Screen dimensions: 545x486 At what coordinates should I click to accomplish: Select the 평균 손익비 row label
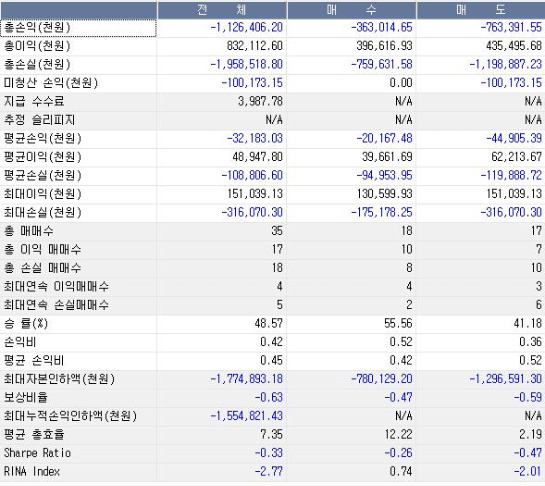point(34,361)
